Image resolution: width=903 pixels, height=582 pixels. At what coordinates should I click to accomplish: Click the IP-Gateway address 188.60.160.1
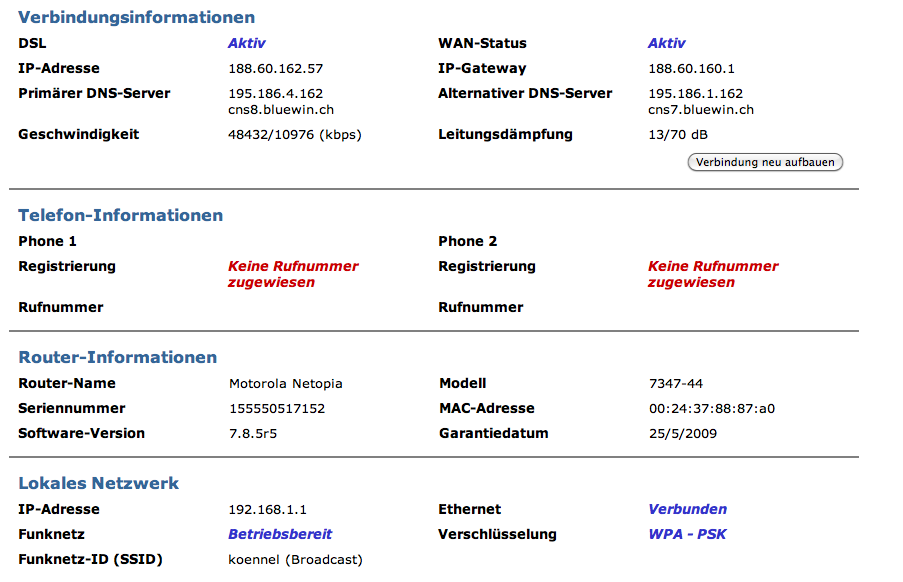pyautogui.click(x=691, y=69)
